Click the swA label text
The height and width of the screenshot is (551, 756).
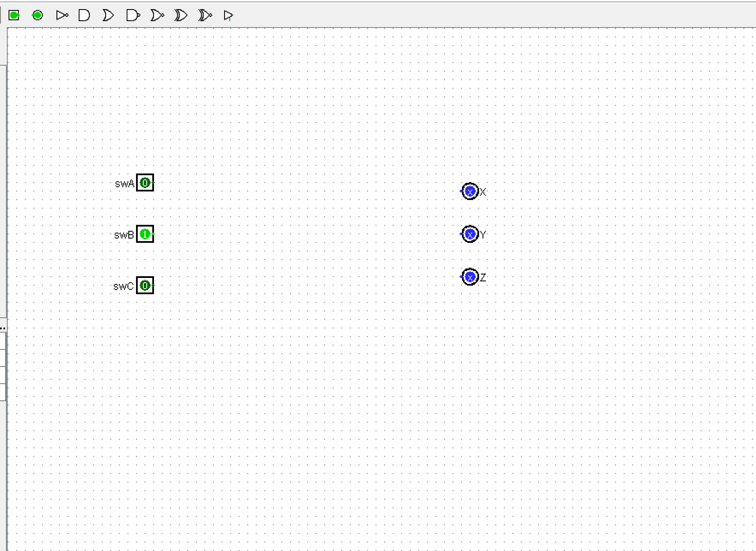click(124, 183)
